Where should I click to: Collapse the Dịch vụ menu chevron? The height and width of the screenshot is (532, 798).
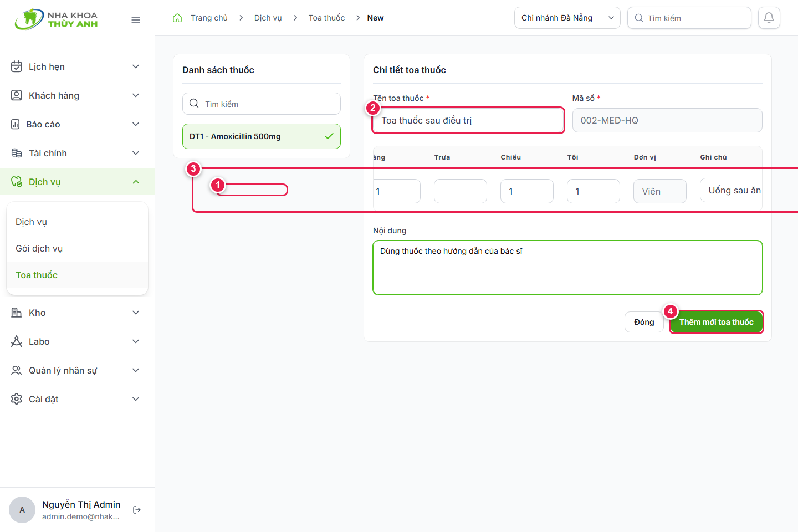(136, 182)
